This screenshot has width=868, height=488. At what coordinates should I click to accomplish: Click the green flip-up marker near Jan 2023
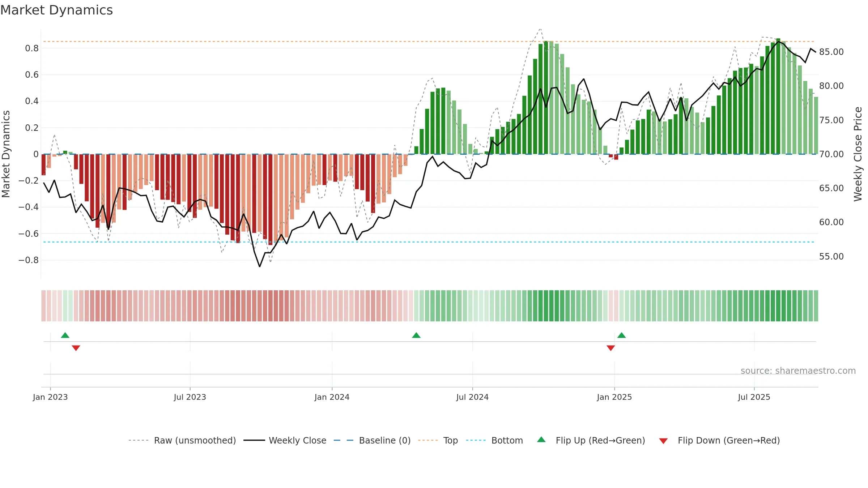tap(65, 335)
